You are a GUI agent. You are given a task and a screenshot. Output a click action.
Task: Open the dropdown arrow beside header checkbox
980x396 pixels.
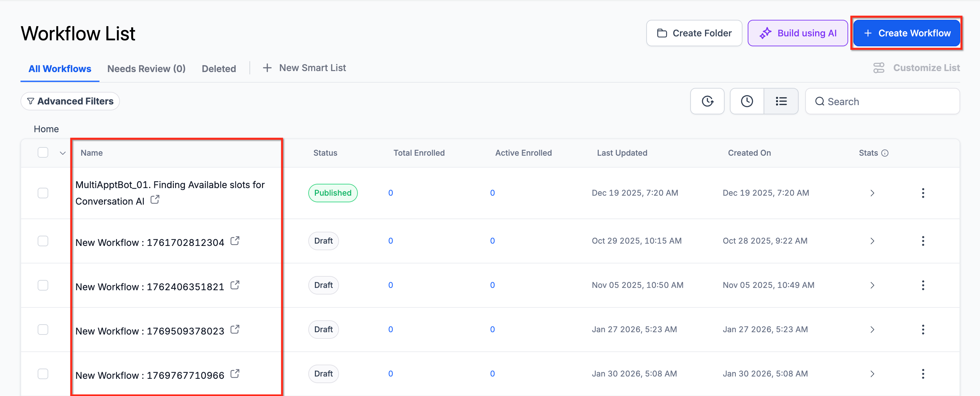point(63,153)
